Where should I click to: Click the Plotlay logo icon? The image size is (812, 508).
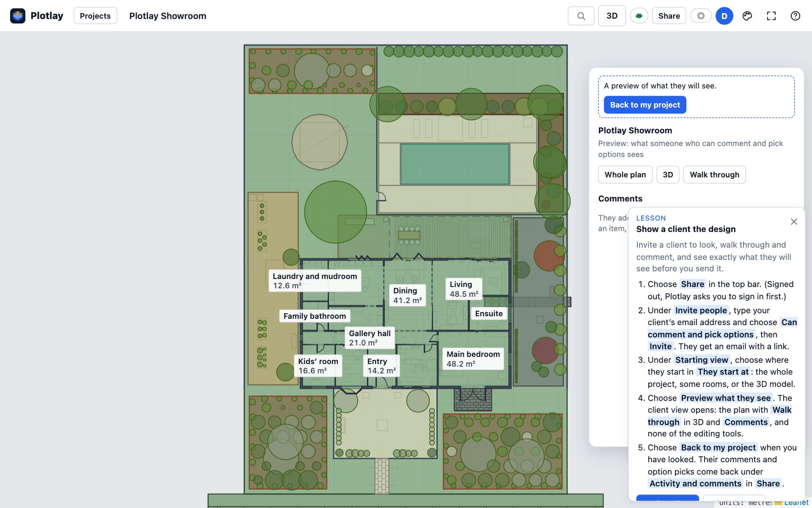[18, 16]
